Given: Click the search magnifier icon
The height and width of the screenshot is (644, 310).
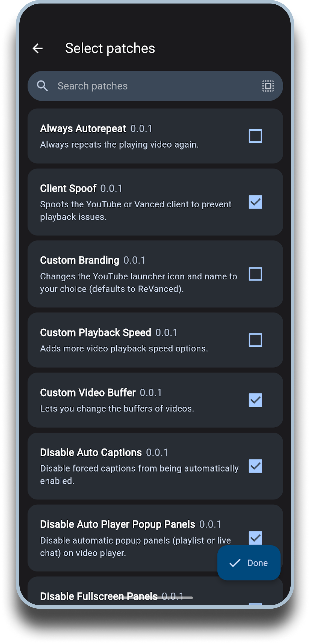Looking at the screenshot, I should 42,86.
